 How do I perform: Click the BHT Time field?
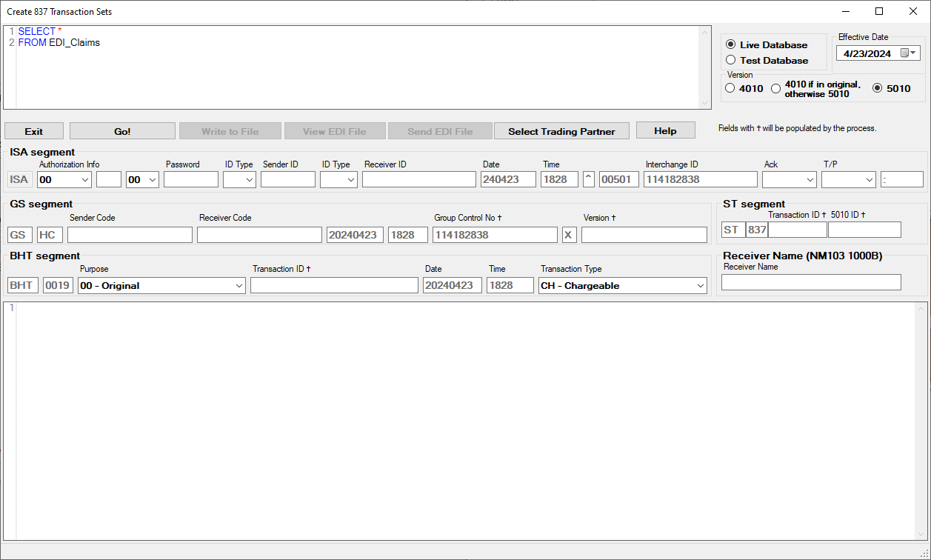pos(510,285)
